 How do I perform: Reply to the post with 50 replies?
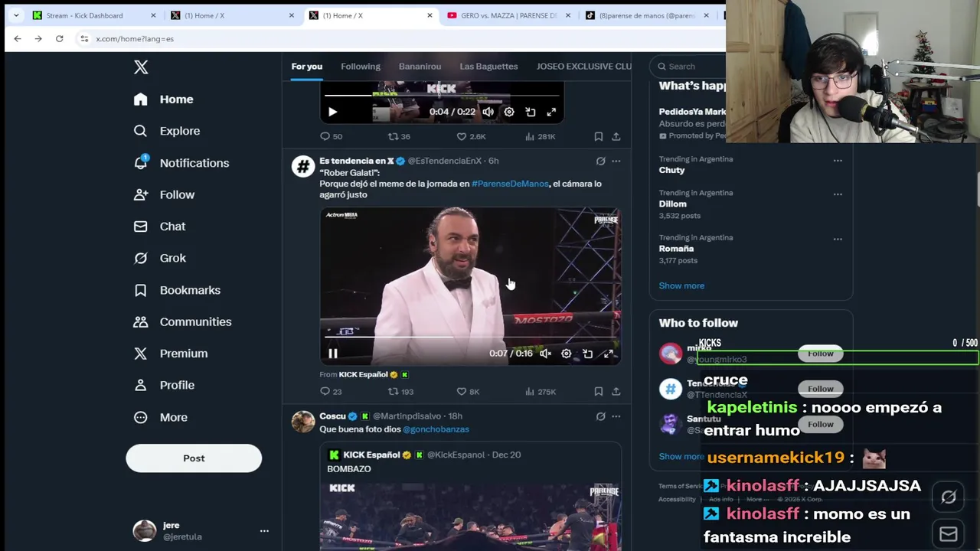click(331, 136)
